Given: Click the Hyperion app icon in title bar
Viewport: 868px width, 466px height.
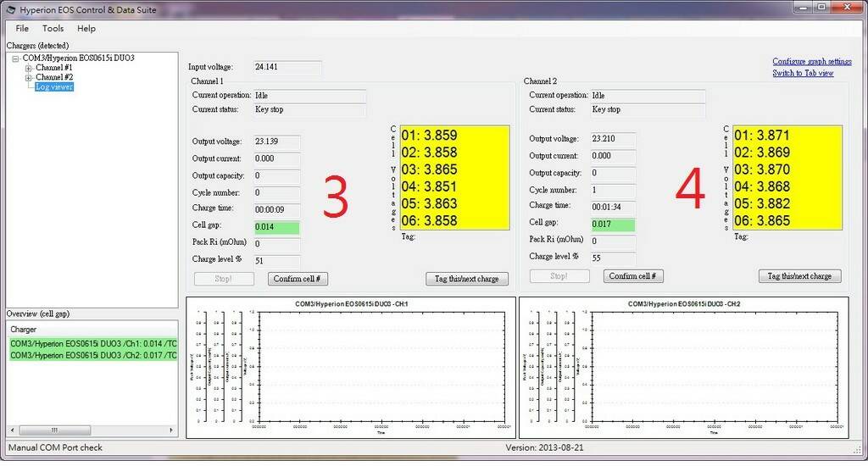Looking at the screenshot, I should coord(10,9).
